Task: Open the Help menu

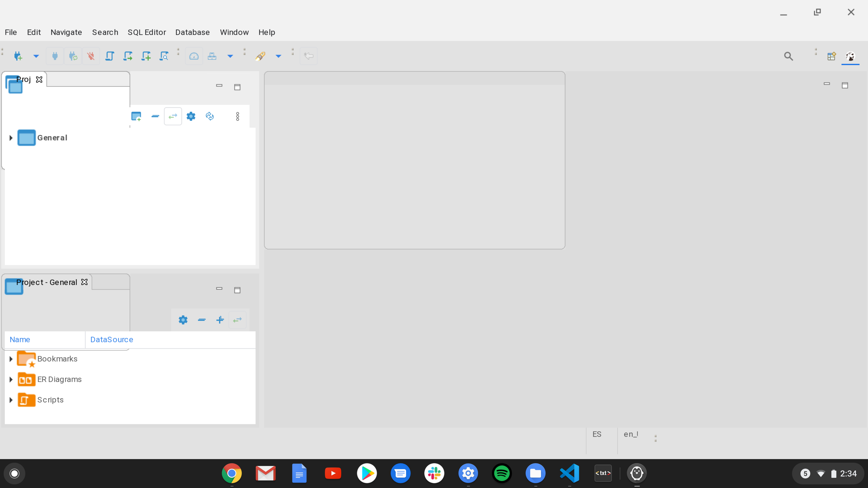Action: pyautogui.click(x=267, y=32)
